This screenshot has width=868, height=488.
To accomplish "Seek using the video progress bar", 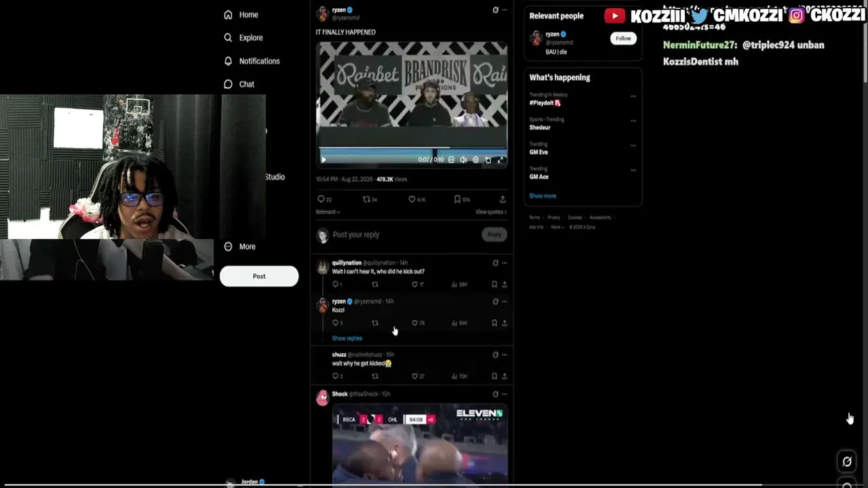I will point(412,148).
